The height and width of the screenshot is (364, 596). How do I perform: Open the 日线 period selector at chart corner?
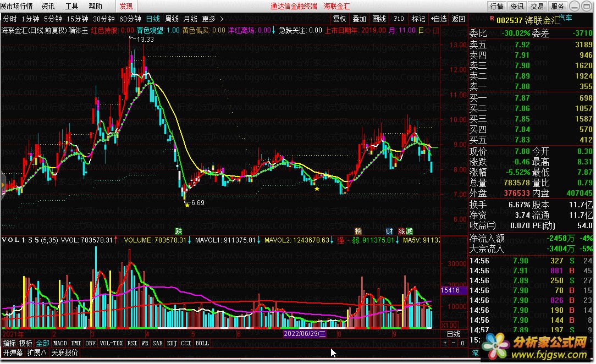pos(454,334)
